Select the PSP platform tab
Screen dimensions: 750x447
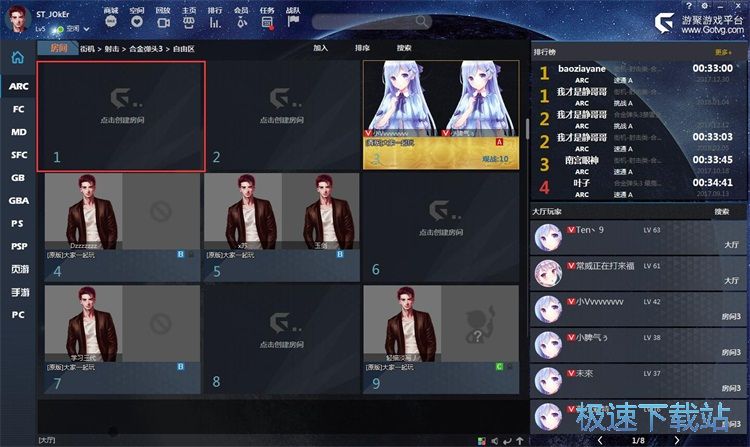(x=18, y=246)
